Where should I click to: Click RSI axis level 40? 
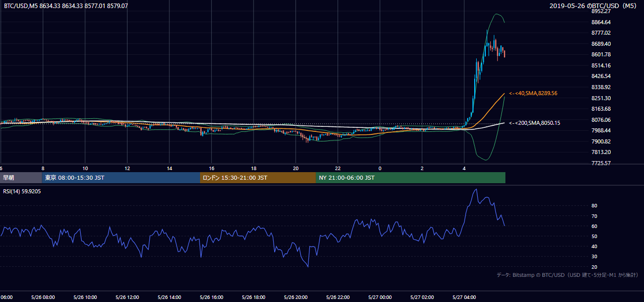595,246
